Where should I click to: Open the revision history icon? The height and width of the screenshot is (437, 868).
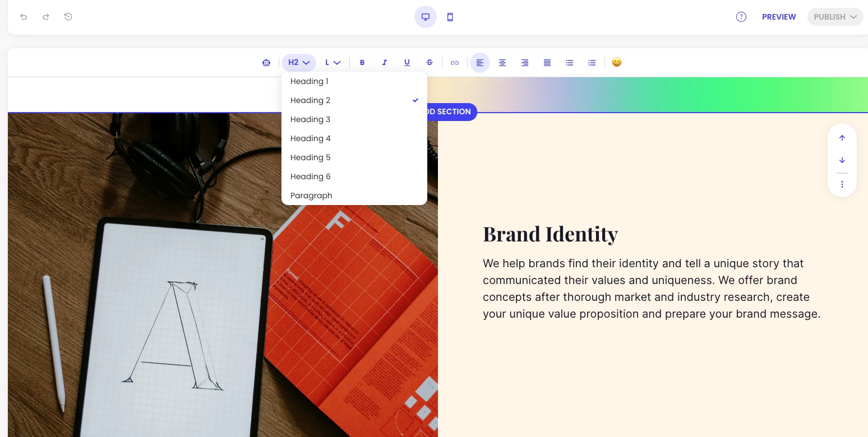coord(68,17)
